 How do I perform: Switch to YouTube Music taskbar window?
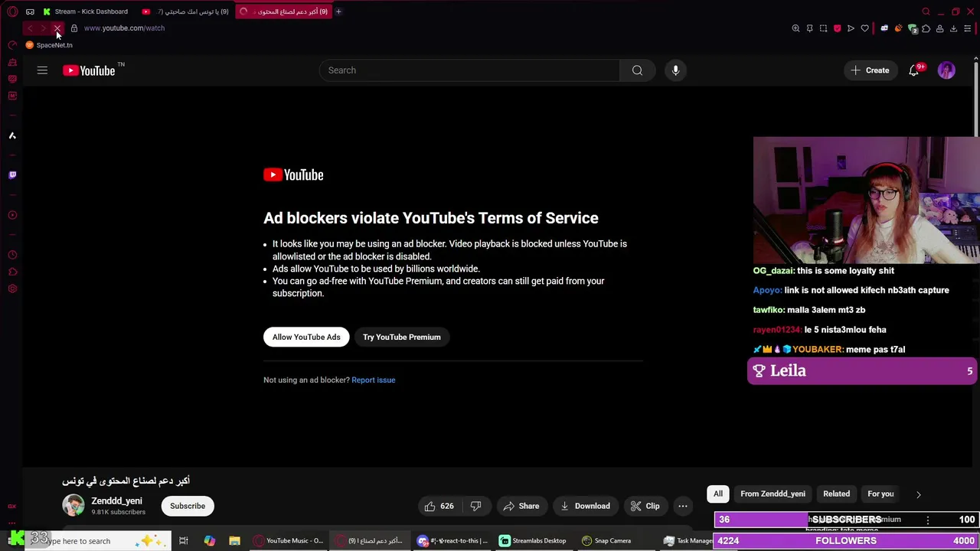(289, 541)
